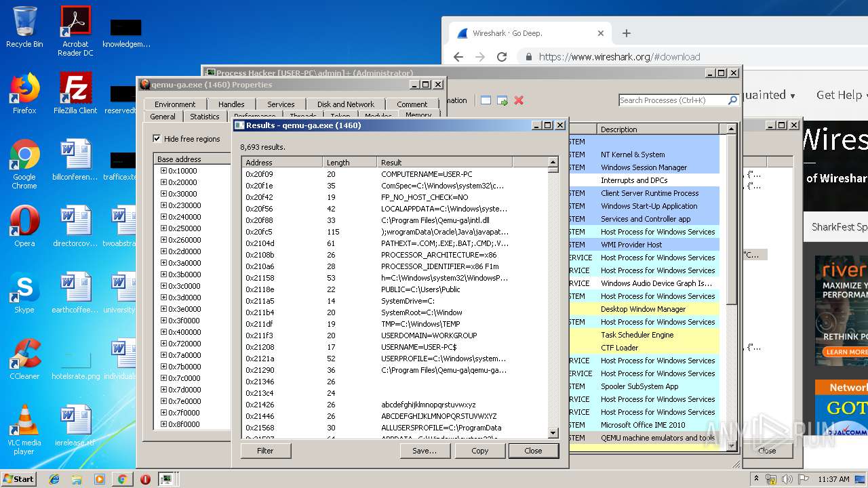The width and height of the screenshot is (868, 488).
Task: Click the volume speaker tray icon
Action: [787, 479]
